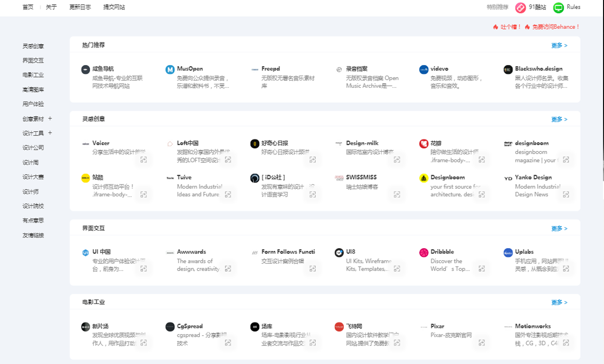This screenshot has height=364, width=604.
Task: Open the designboom magazine card title
Action: [532, 143]
